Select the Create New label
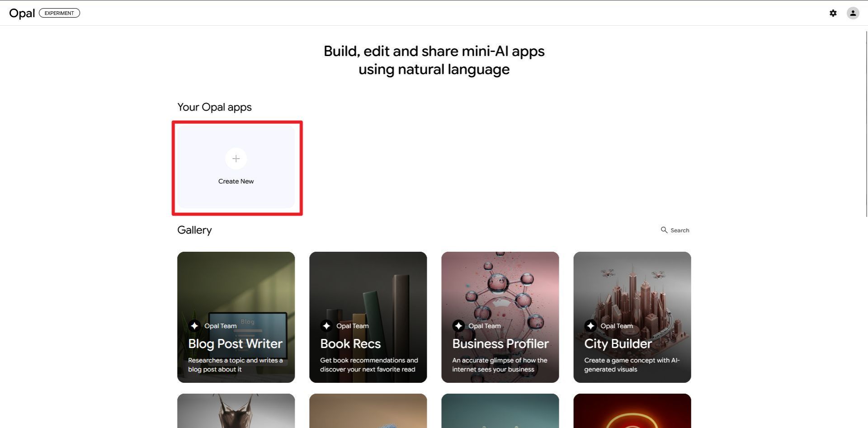 tap(236, 181)
